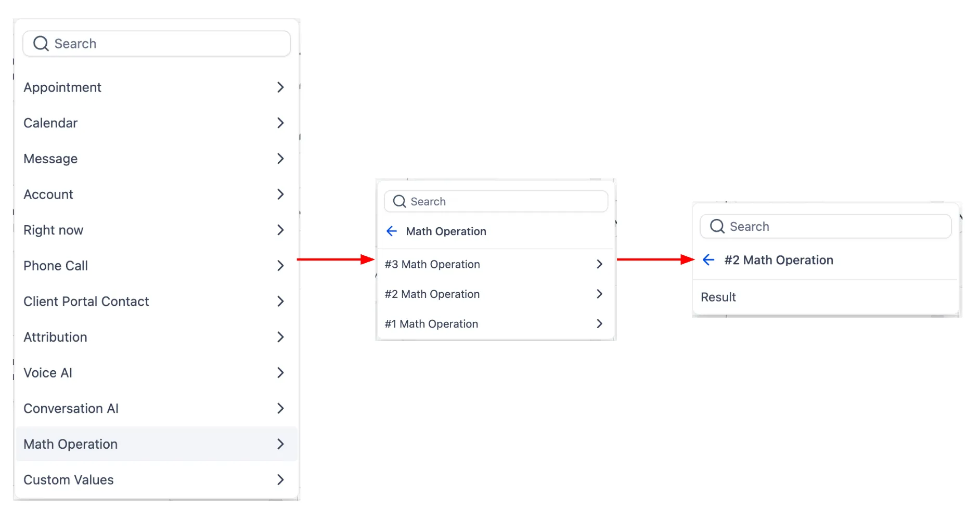
Task: Click the search magnifier in the #2 Math Operation panel
Action: point(717,226)
